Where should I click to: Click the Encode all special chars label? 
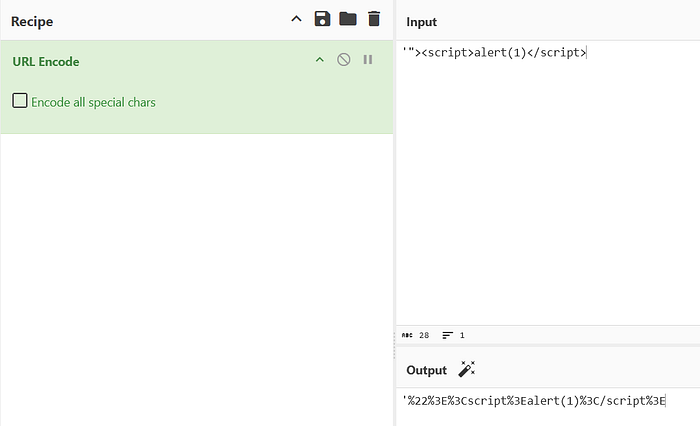[93, 102]
